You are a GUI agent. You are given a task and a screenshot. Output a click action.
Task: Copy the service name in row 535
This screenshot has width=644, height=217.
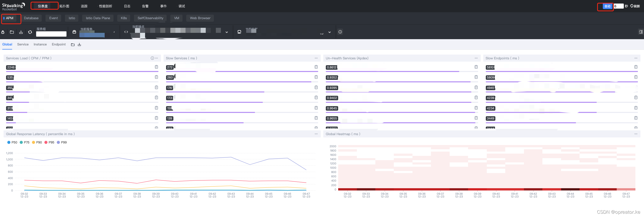pos(156,77)
